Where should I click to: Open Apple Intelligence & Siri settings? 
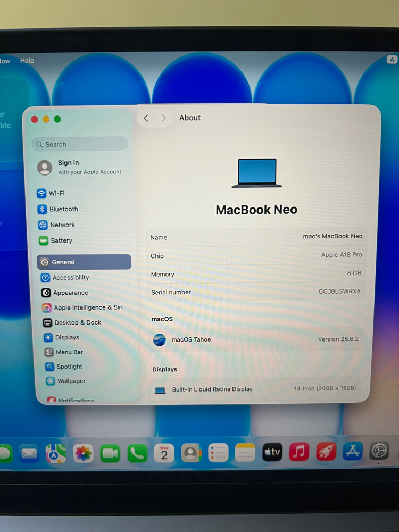pyautogui.click(x=82, y=307)
